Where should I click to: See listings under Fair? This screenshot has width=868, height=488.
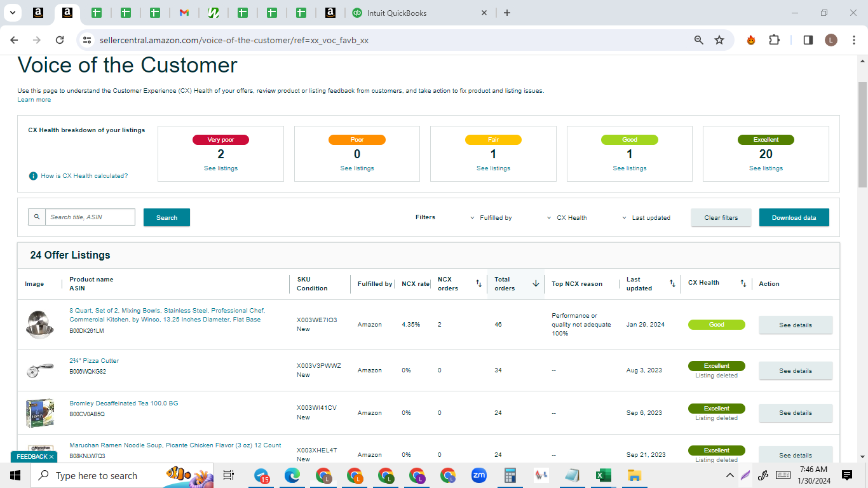(493, 168)
